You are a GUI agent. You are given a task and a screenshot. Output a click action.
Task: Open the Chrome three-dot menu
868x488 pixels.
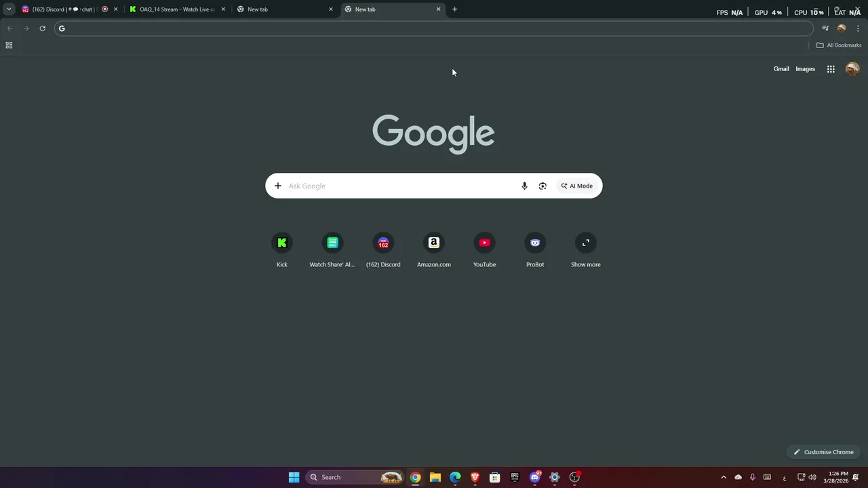(858, 28)
